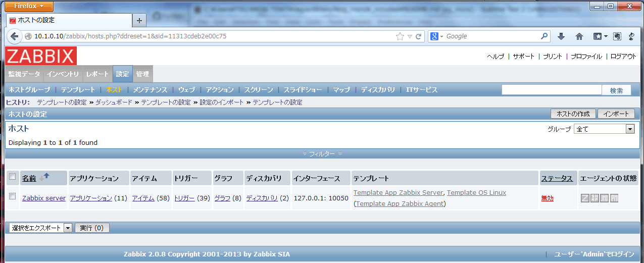Click the 実行 (0) button
This screenshot has height=263, width=644.
point(92,228)
